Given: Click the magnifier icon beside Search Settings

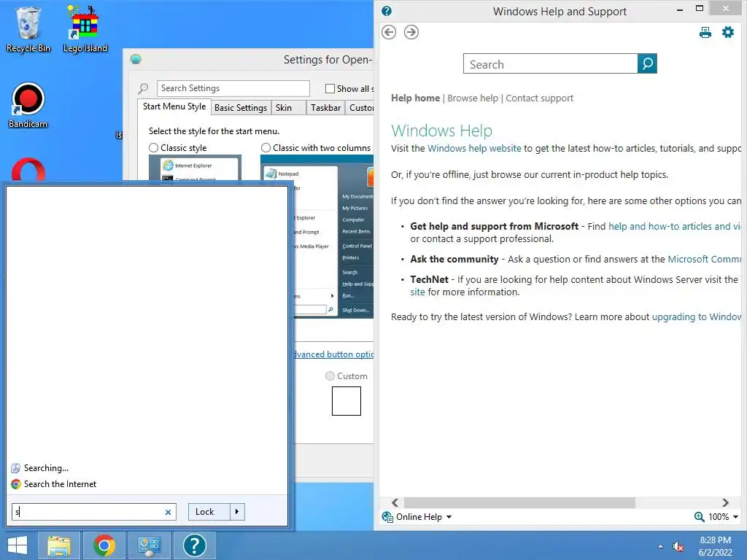Looking at the screenshot, I should (143, 88).
